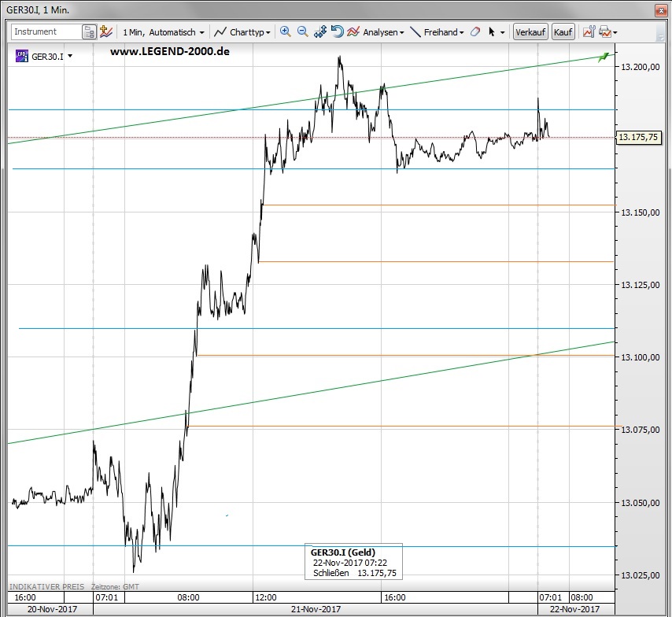Click into the Instrument search field
The image size is (672, 617).
point(46,32)
